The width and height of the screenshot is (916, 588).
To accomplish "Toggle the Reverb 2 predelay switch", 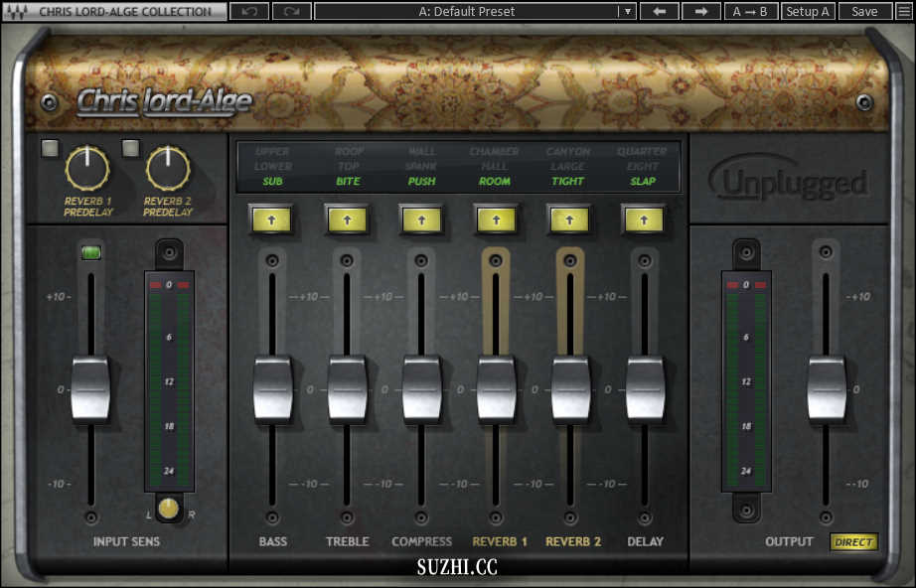I will point(130,149).
